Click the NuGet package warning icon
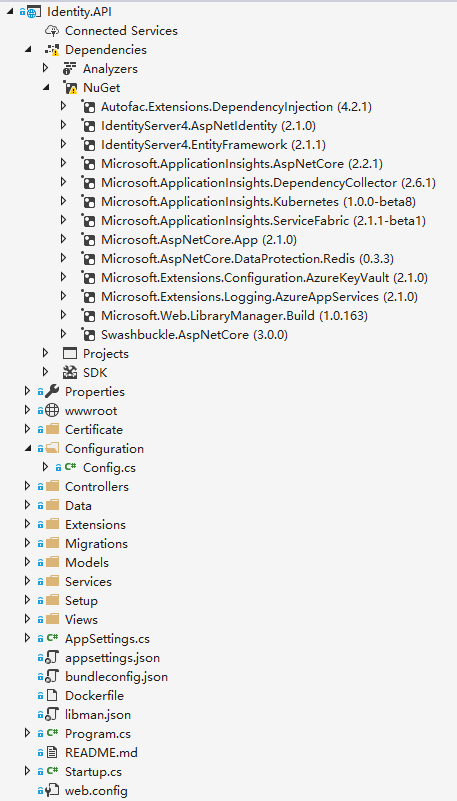Viewport: 457px width, 801px height. click(70, 88)
